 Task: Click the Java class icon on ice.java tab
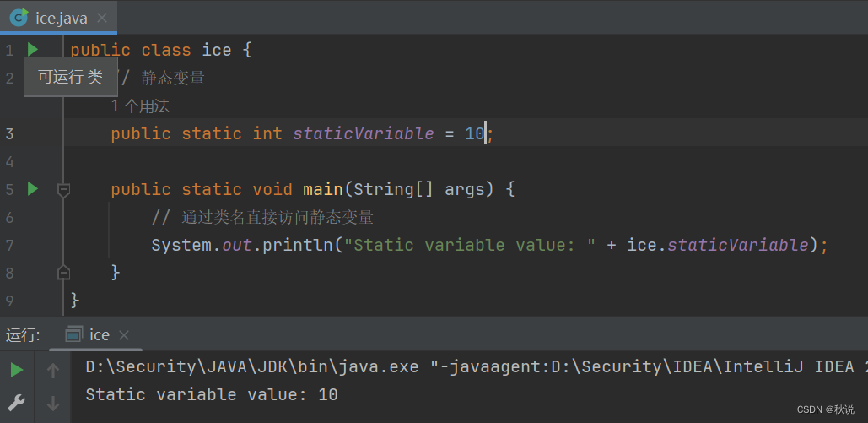19,18
